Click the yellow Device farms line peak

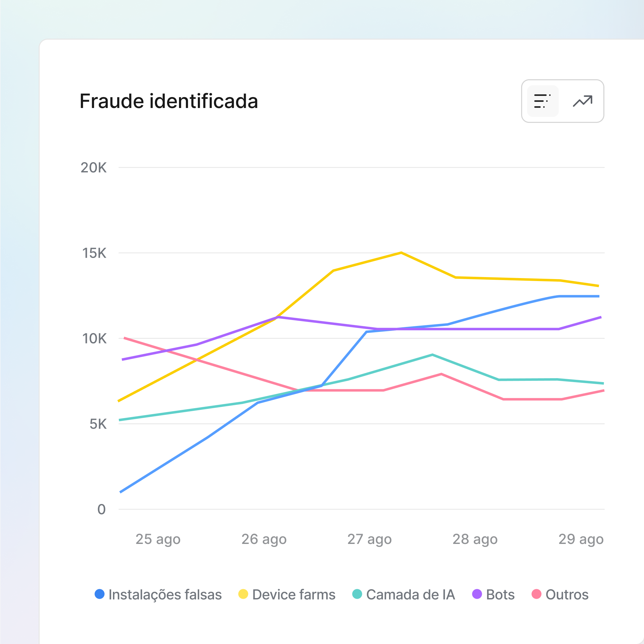click(x=401, y=253)
